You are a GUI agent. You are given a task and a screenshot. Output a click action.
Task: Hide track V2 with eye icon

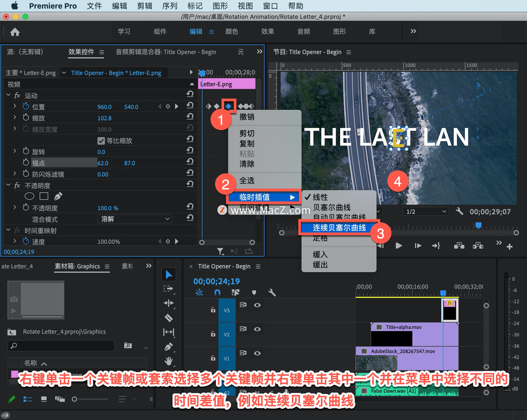(257, 329)
